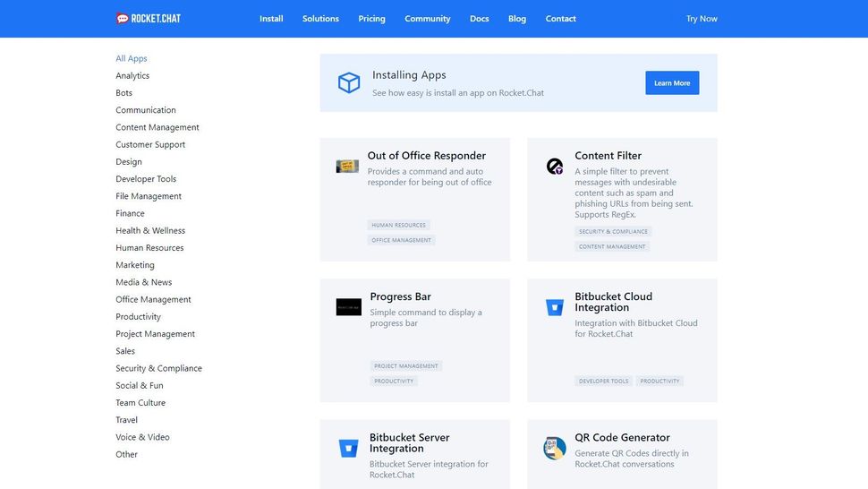Click the PRODUCTIVITY tag on Bitbucket Cloud

660,381
